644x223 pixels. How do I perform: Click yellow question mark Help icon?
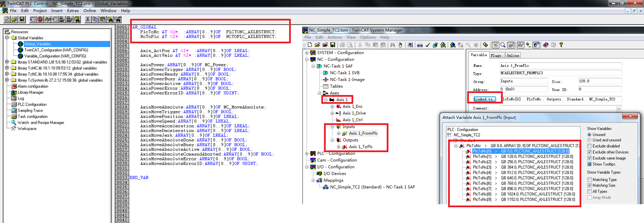point(561,45)
